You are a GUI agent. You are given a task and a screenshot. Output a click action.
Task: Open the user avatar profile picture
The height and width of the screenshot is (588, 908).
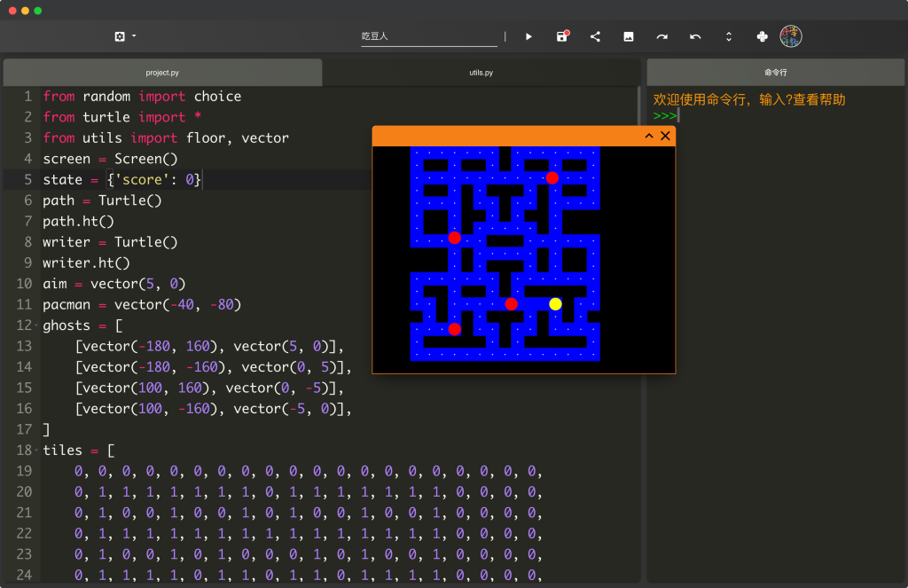click(790, 36)
